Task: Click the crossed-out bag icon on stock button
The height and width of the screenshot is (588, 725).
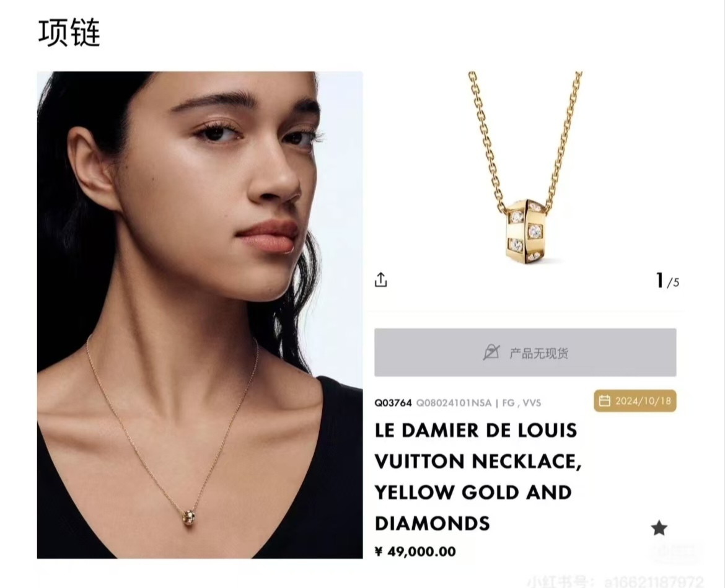Action: pos(491,353)
